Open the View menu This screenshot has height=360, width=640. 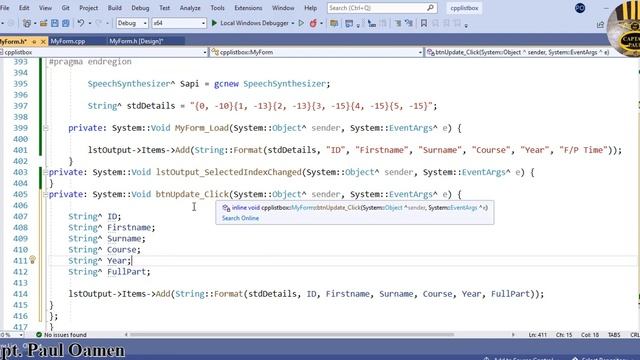coord(45,8)
